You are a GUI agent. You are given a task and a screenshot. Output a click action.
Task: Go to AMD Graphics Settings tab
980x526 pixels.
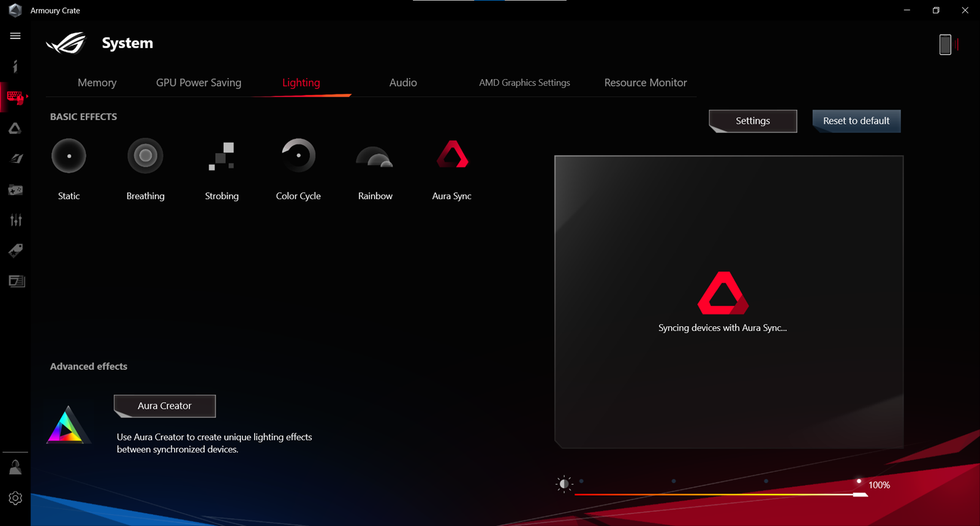[524, 83]
